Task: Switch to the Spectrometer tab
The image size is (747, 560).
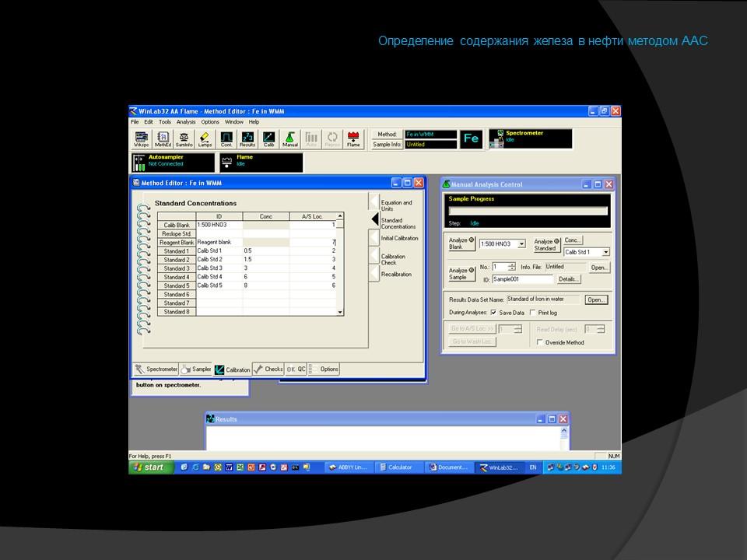Action: click(x=156, y=369)
